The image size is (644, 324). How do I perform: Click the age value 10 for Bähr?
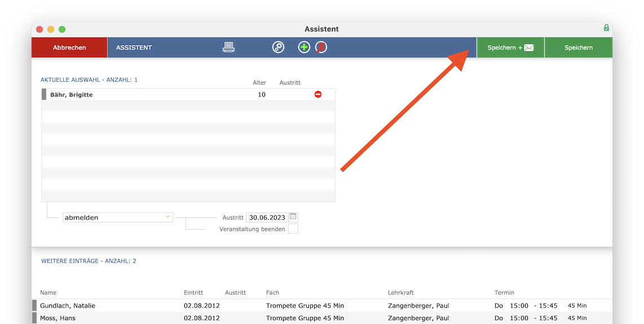tap(262, 95)
